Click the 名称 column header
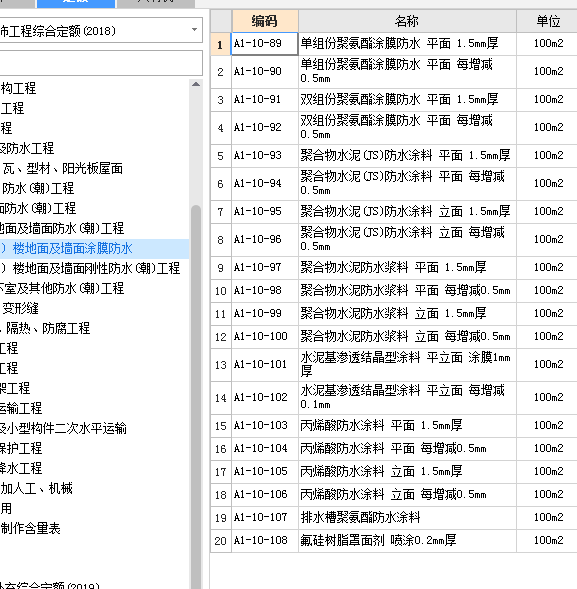Screen dimensions: 577x589 coord(407,21)
